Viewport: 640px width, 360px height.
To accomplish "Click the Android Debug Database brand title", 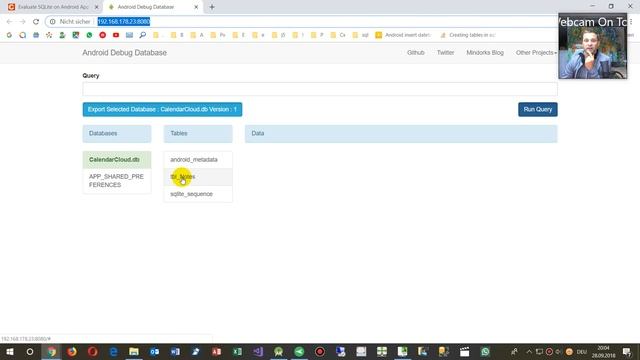I will [124, 53].
